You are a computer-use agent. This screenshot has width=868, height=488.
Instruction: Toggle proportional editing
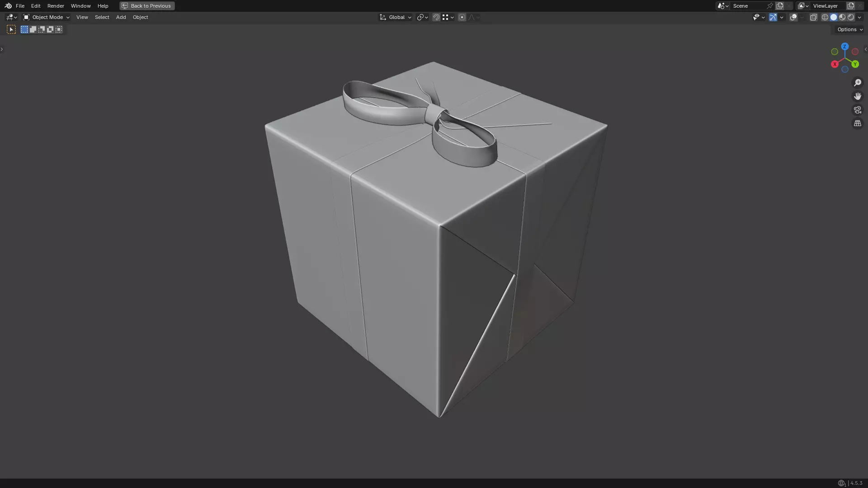click(x=462, y=17)
